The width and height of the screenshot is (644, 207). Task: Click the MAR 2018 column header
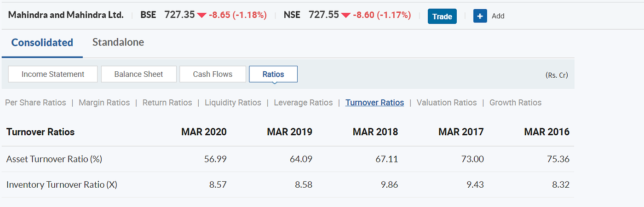pyautogui.click(x=375, y=132)
